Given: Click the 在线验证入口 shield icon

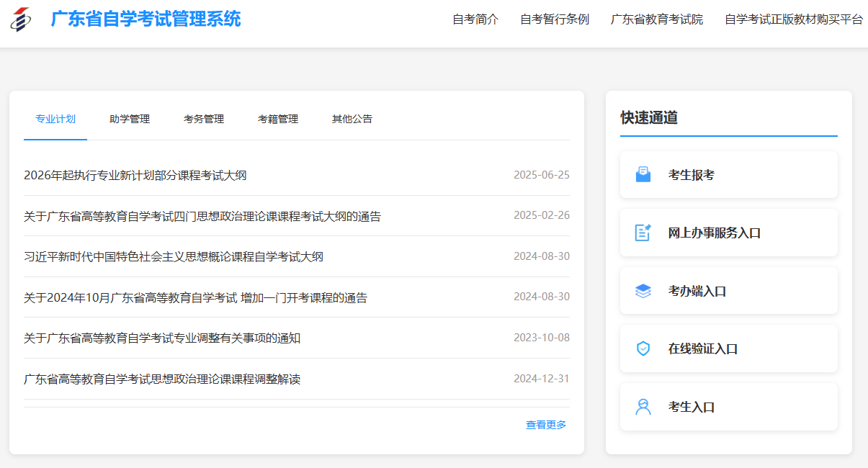Looking at the screenshot, I should coord(643,348).
